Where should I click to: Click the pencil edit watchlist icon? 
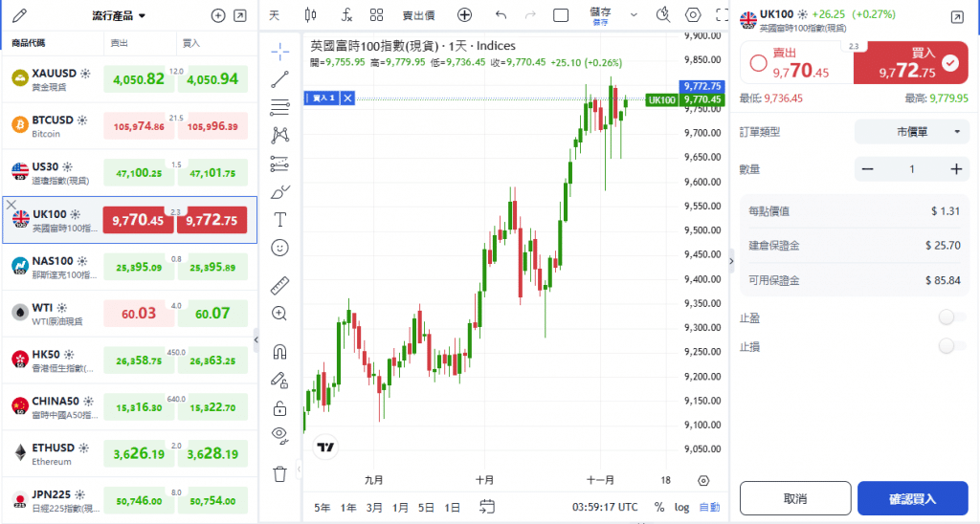click(19, 15)
